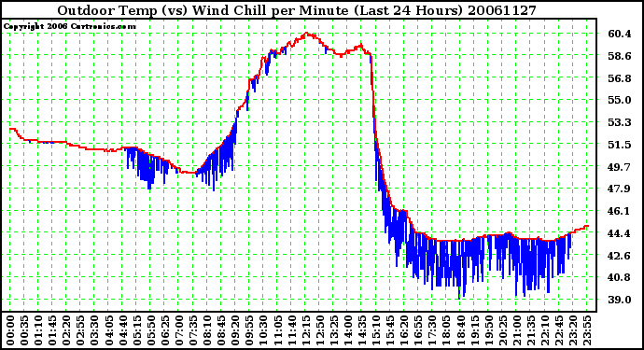Click the 02:55 time label
644x350 pixels.
click(80, 330)
